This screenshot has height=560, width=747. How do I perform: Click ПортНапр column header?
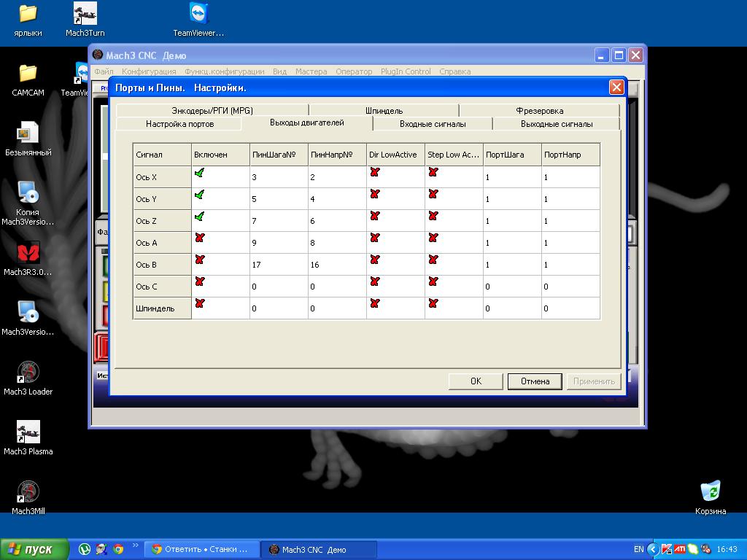[x=570, y=155]
